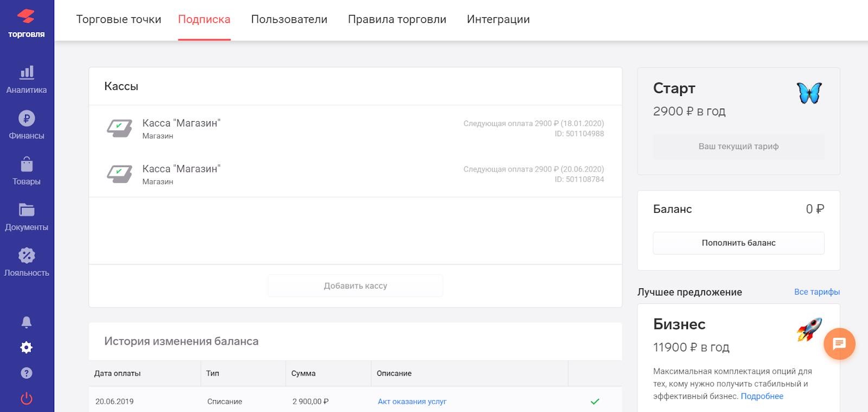Click the Баланс 0 ₽ value
Viewport: 868px width, 412px height.
[x=815, y=209]
